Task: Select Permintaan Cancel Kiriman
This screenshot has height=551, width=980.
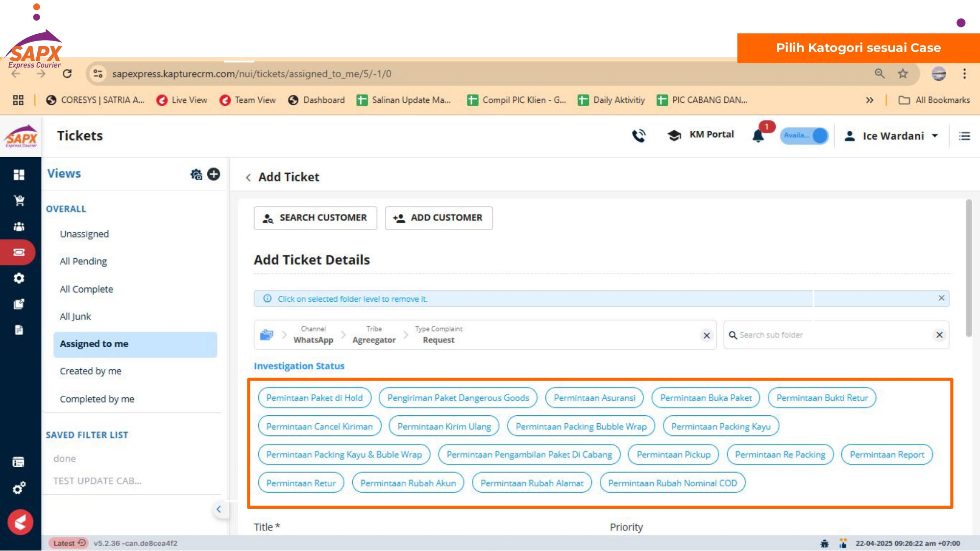Action: point(319,426)
